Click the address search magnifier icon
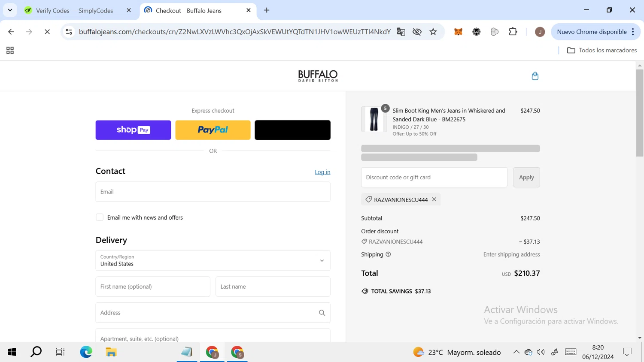This screenshot has height=362, width=644. pos(322,313)
